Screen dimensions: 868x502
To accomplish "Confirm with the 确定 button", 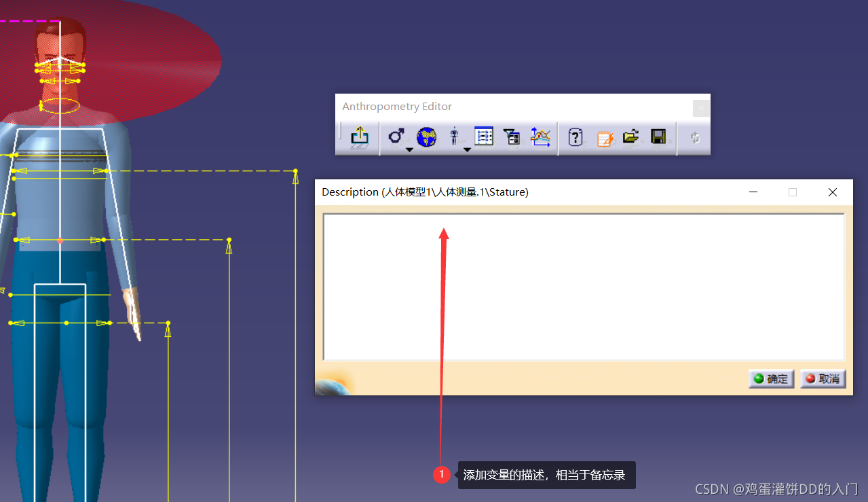I will pos(772,378).
